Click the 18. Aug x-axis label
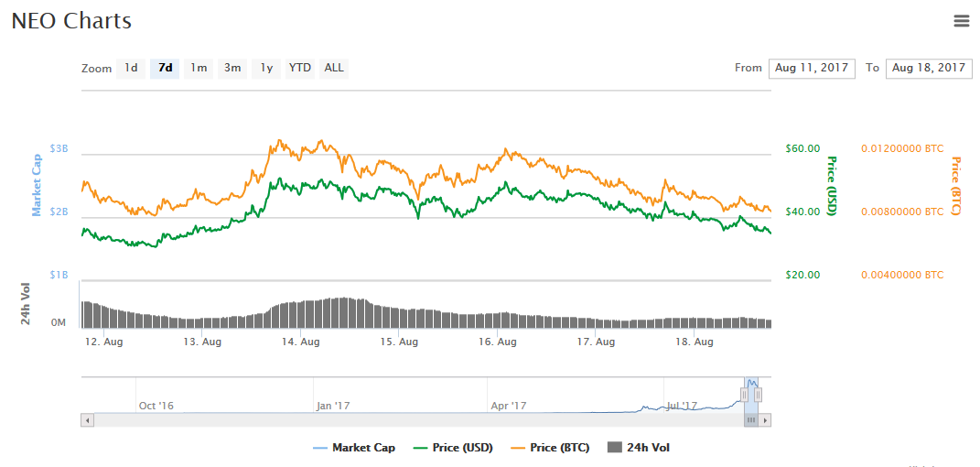This screenshot has height=467, width=980. click(694, 342)
